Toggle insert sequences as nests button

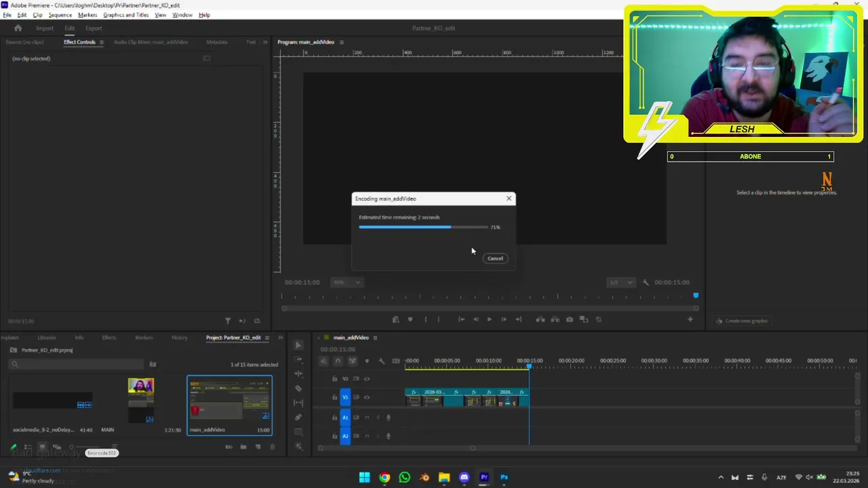tap(323, 361)
